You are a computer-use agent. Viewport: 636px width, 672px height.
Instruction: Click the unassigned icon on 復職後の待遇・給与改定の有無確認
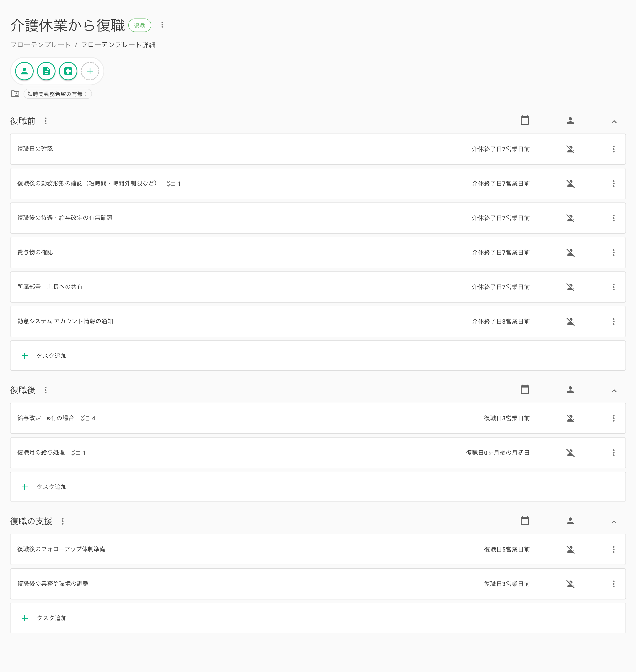click(571, 218)
